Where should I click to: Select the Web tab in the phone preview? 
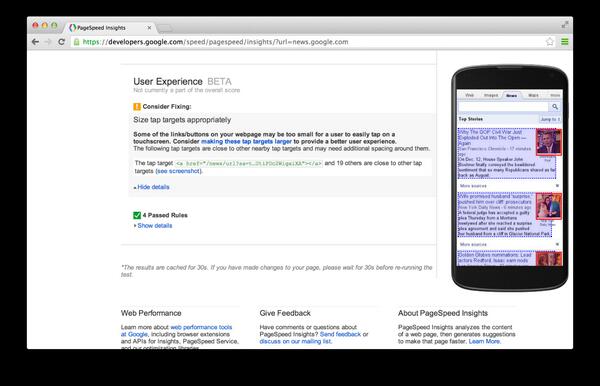470,95
